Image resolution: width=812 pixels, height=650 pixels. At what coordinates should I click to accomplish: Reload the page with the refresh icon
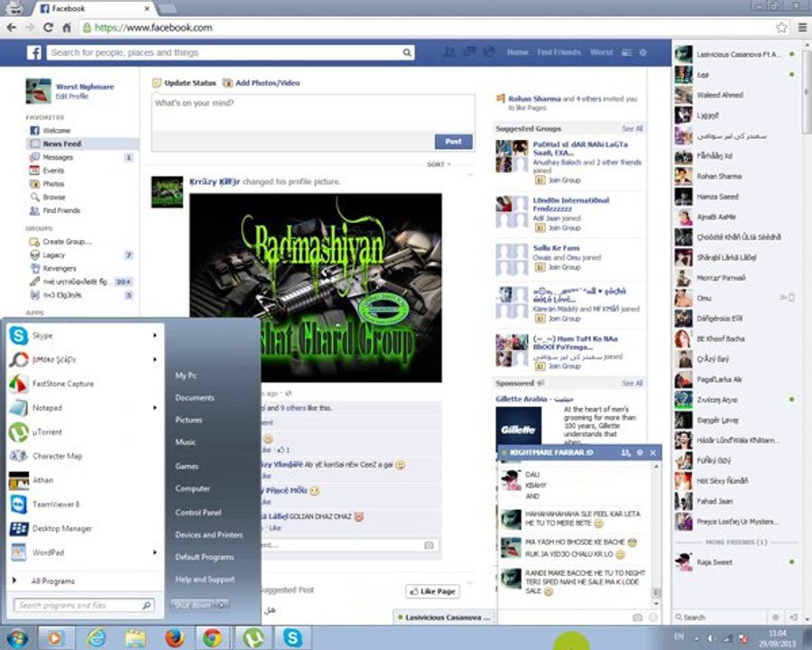coord(48,27)
